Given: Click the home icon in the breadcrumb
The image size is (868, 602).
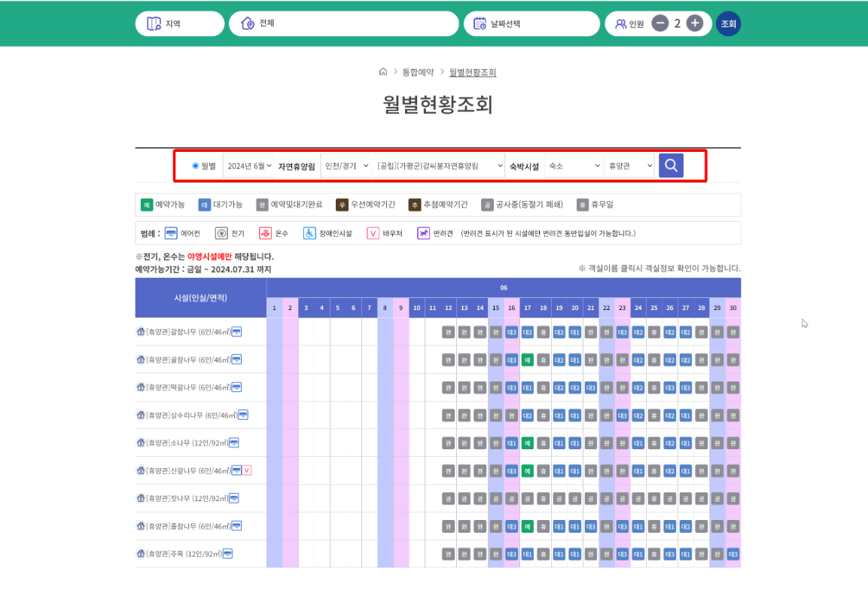Looking at the screenshot, I should tap(383, 71).
